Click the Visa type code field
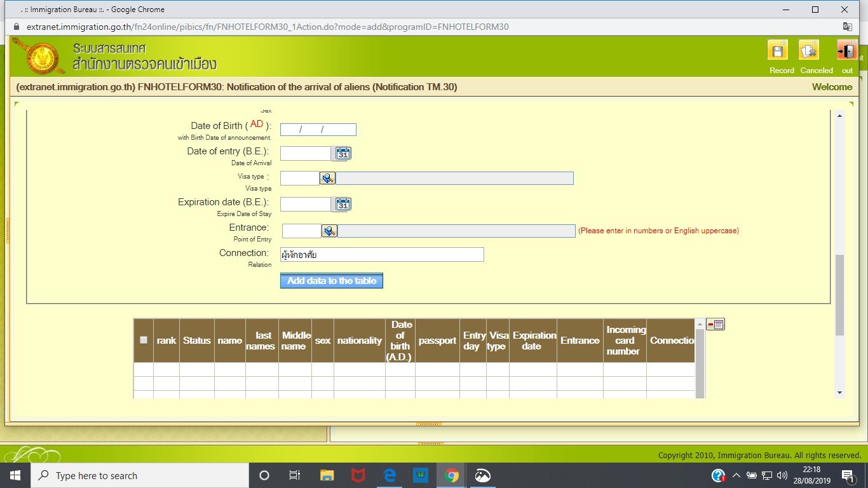The height and width of the screenshot is (488, 868). point(299,179)
